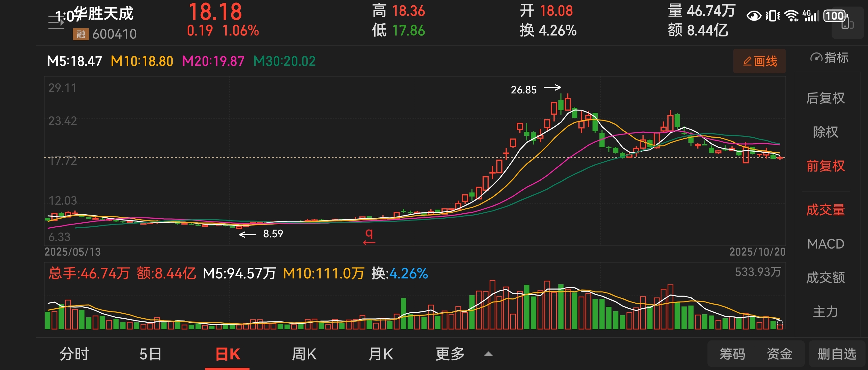
Task: Expand the 更多 period options
Action: tap(450, 354)
